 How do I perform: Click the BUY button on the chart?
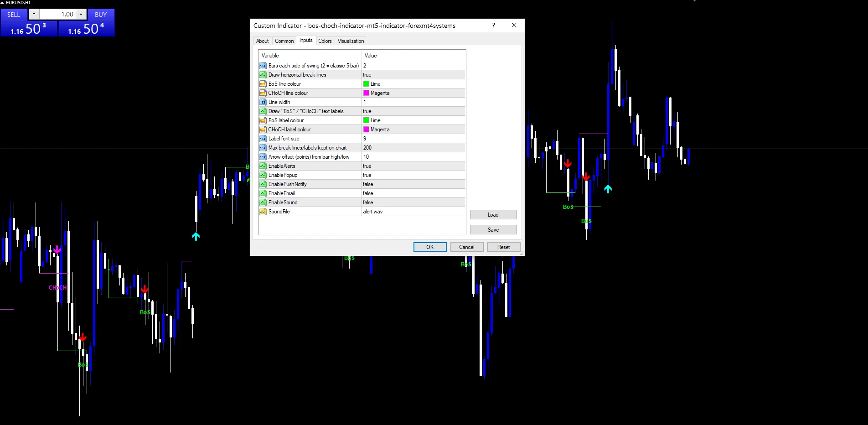(x=101, y=15)
